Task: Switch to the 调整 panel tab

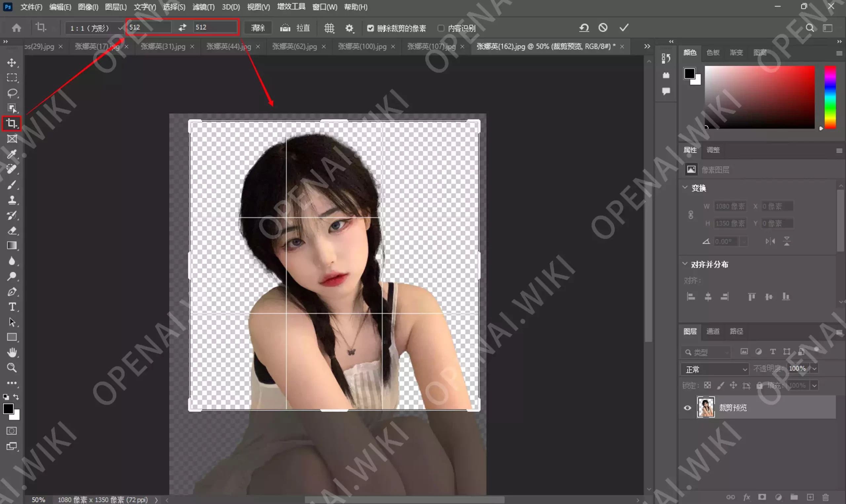Action: point(713,150)
